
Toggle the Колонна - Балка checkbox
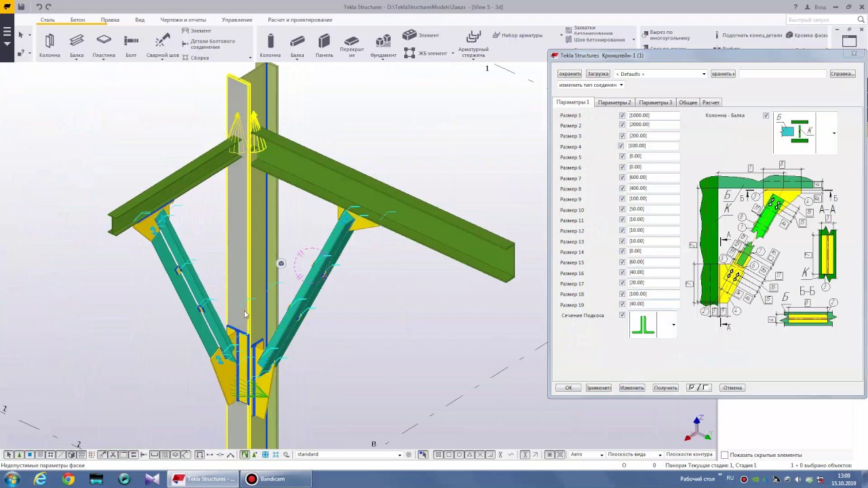[x=766, y=115]
